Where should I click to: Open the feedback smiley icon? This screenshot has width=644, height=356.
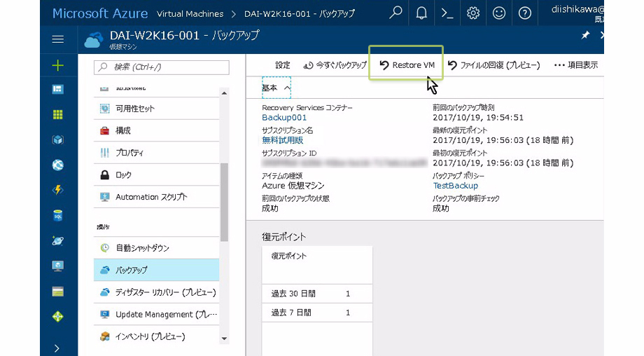[499, 13]
